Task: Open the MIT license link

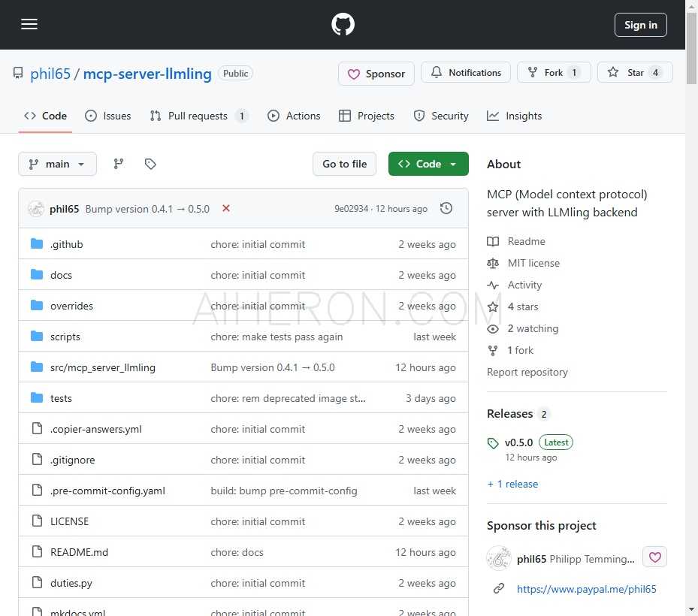Action: click(533, 263)
